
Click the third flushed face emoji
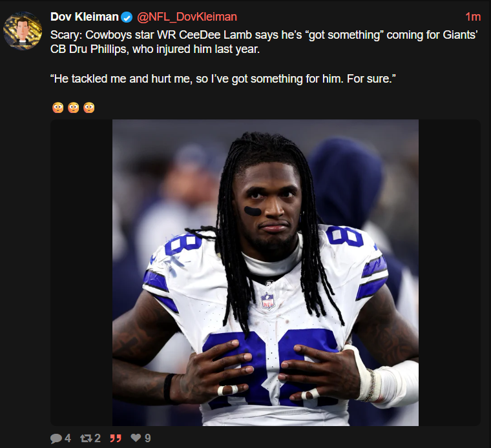[x=89, y=107]
